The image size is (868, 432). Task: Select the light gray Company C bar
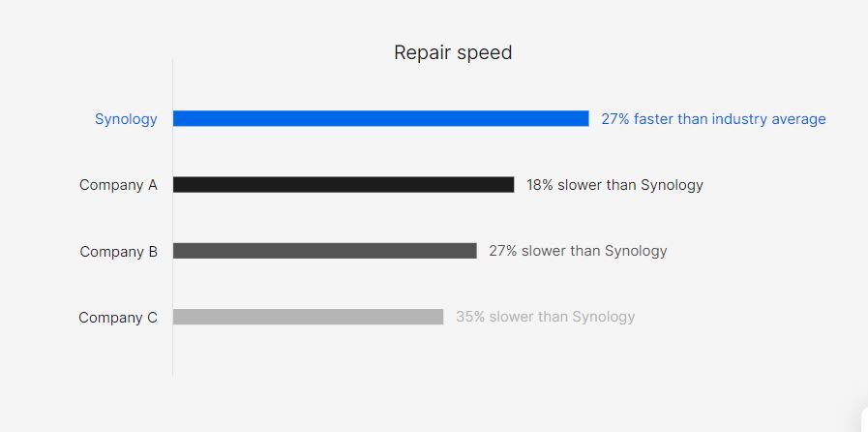[309, 317]
